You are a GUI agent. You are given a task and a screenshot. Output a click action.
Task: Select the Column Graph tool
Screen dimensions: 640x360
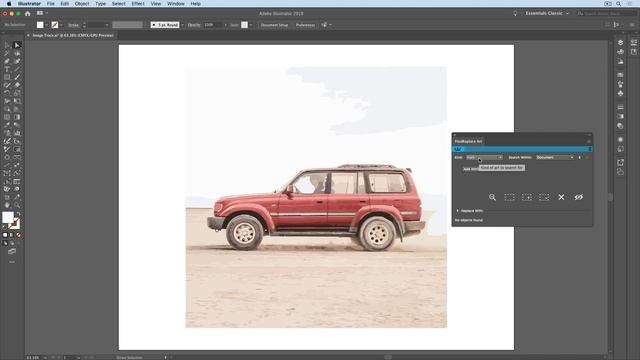[17, 133]
